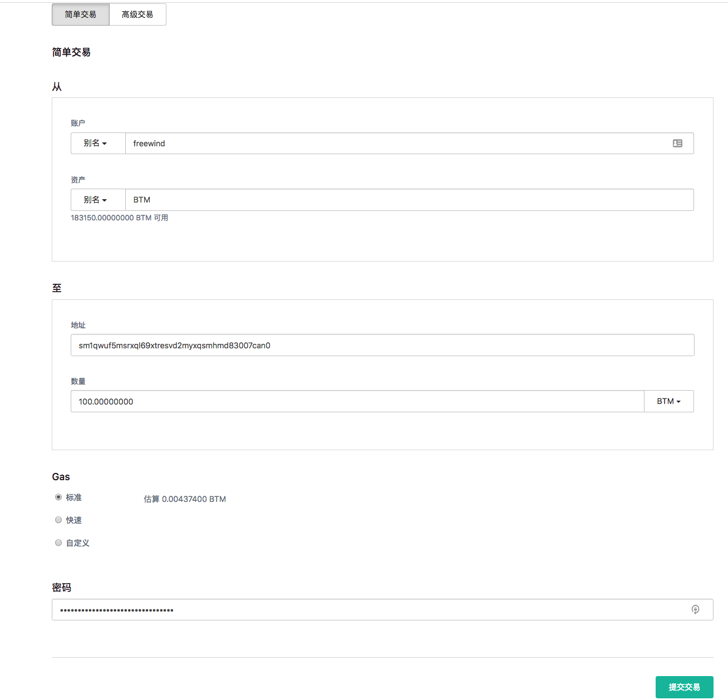Focus the freewind account input
This screenshot has height=700, width=728.
click(334, 143)
